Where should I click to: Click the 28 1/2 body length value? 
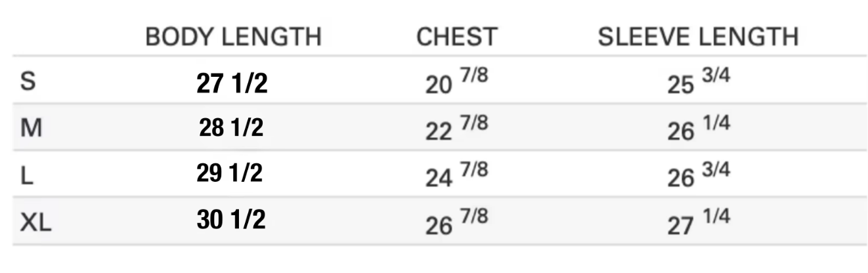click(231, 129)
